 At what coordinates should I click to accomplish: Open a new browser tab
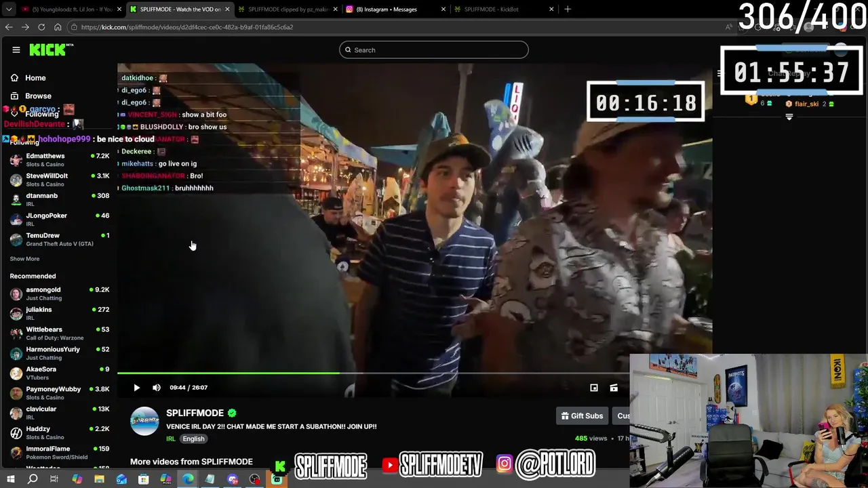tap(568, 9)
